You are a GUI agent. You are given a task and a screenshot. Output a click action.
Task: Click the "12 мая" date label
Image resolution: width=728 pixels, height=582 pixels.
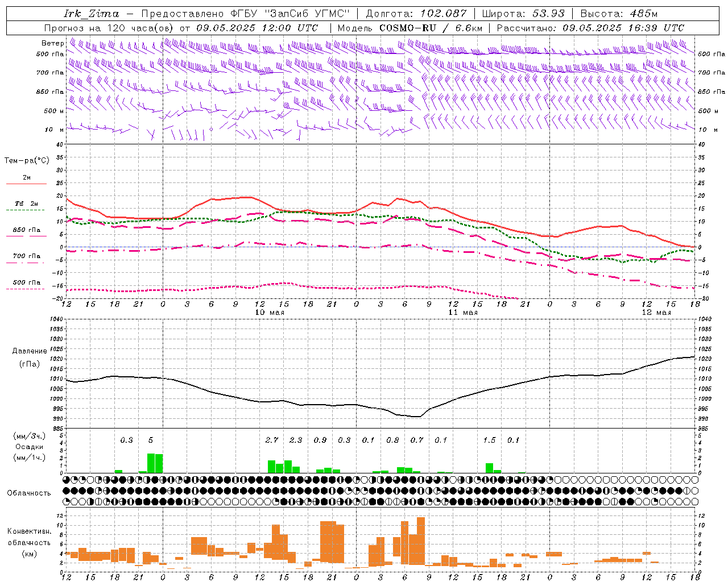656,313
